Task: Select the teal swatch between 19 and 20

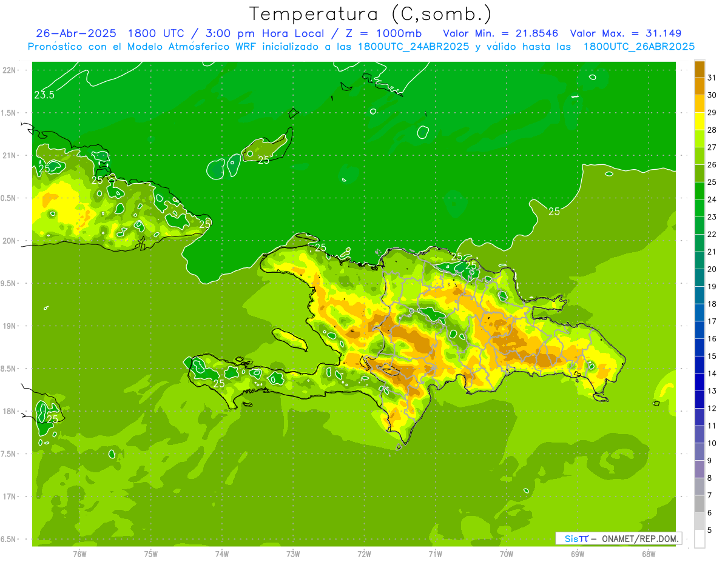Action: (x=699, y=278)
